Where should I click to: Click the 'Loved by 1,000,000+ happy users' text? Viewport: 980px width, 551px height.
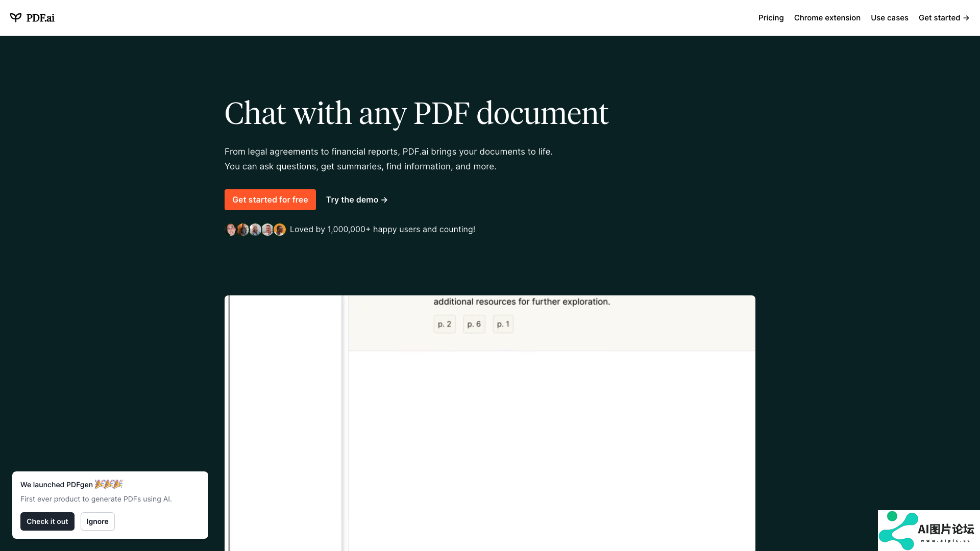pos(382,230)
